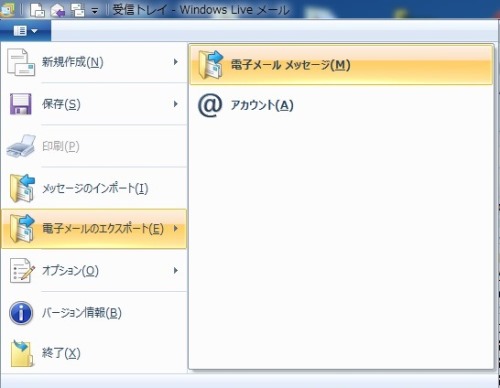The width and height of the screenshot is (500, 388).
Task: Select オプション(O) menu item
Action: point(94,270)
